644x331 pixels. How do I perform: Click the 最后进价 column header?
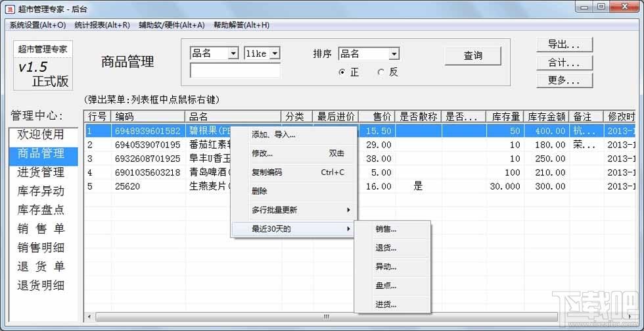(336, 116)
